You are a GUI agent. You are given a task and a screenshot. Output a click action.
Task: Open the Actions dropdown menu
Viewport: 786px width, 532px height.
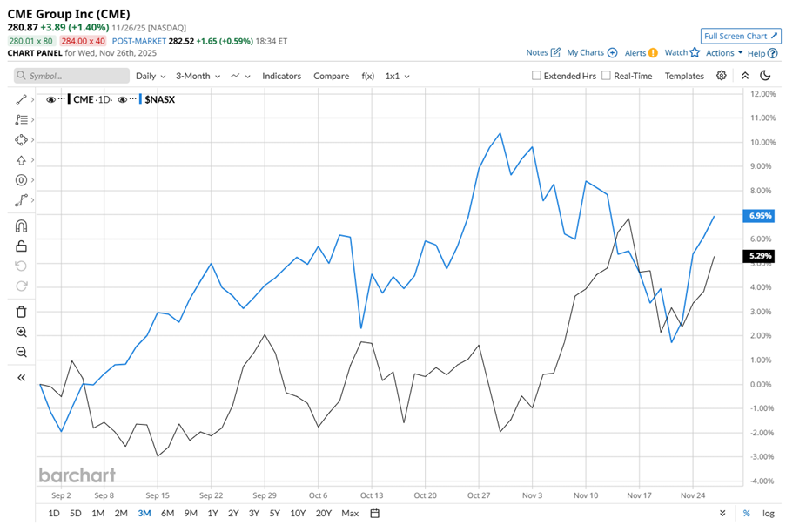coord(724,52)
